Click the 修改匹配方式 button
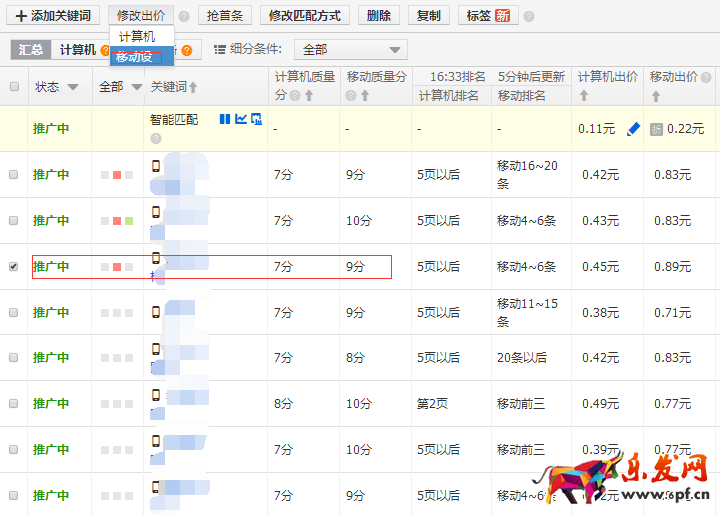This screenshot has width=720, height=515. tap(304, 16)
